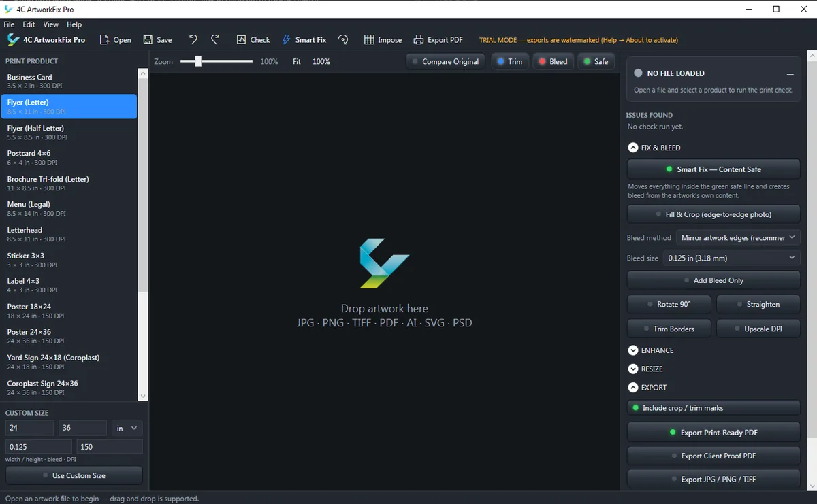
Task: Select Business Card product
Action: (69, 81)
